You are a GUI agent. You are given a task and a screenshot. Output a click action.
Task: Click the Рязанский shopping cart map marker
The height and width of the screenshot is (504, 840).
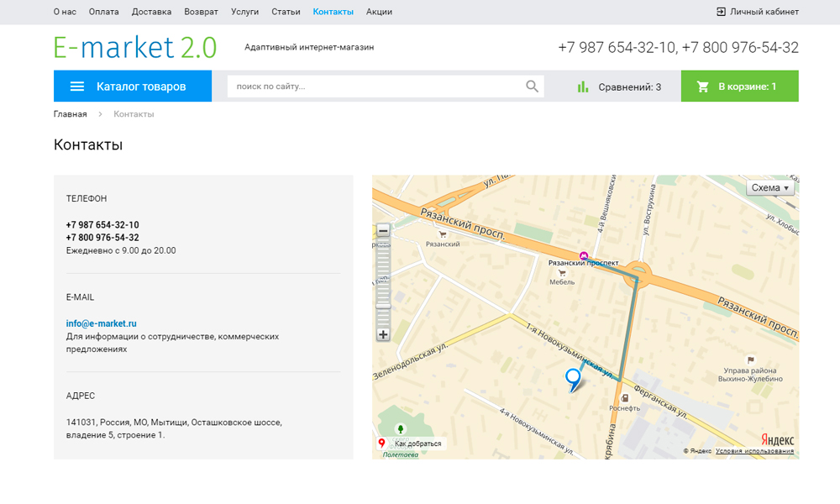click(443, 234)
